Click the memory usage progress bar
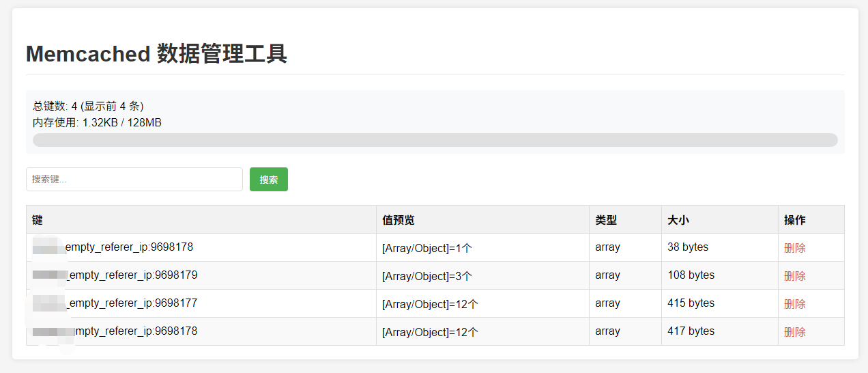 435,140
